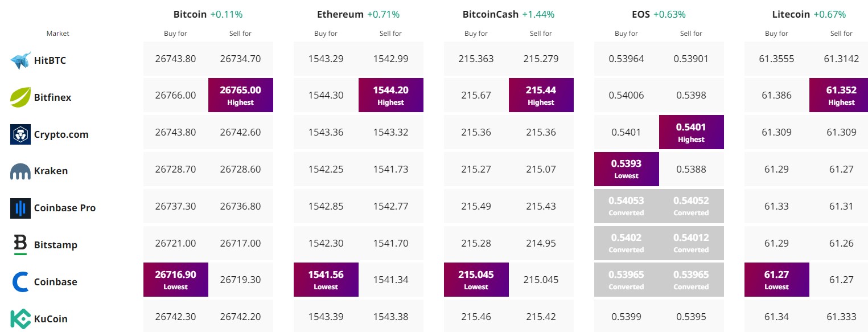
Task: Click the Crypto.com lion logo icon
Action: 20,134
